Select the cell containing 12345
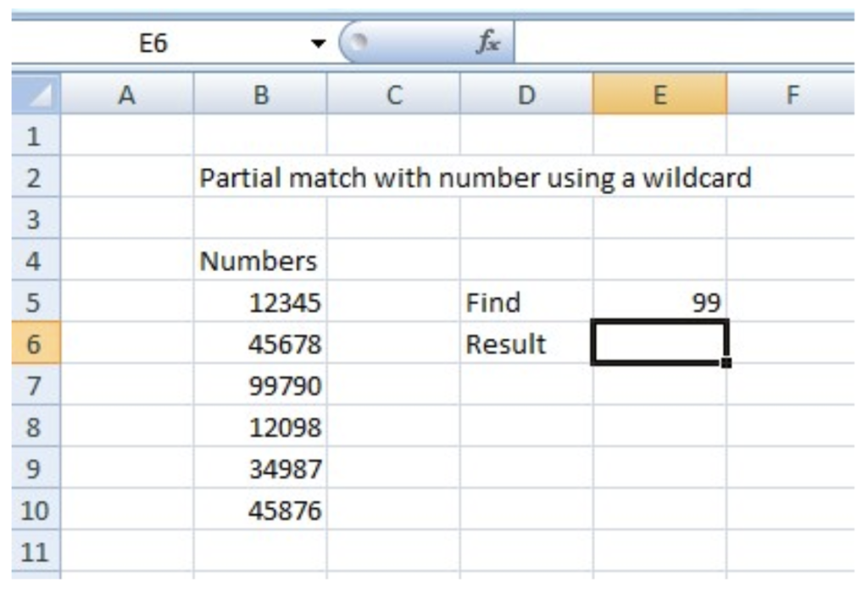The height and width of the screenshot is (593, 868). 260,302
